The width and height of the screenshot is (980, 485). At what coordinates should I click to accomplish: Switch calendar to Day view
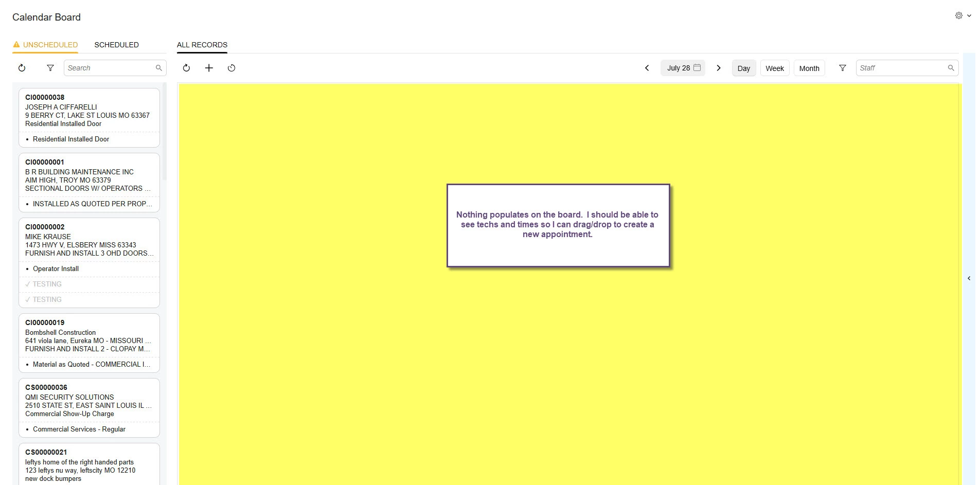744,68
